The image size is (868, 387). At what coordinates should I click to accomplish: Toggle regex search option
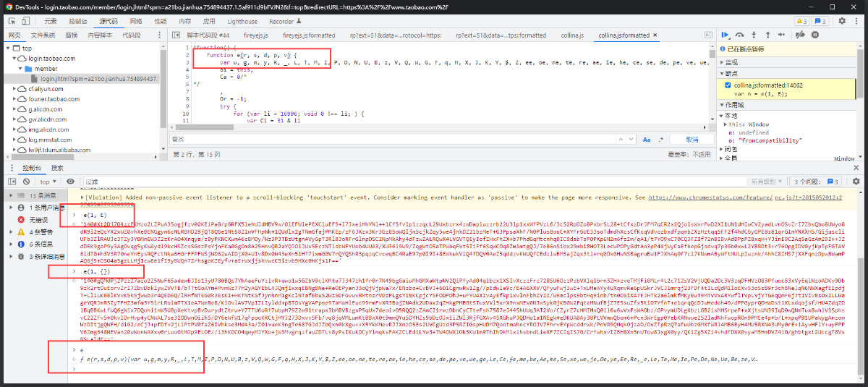pos(663,139)
